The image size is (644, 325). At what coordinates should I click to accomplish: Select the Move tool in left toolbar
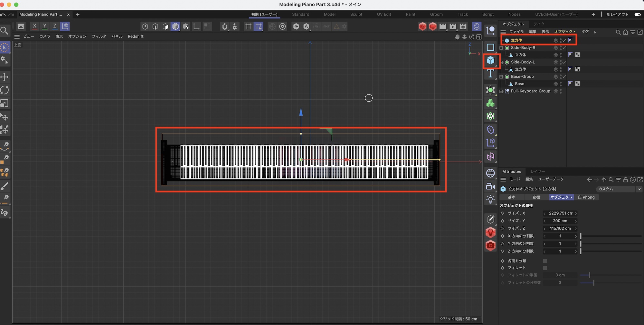pyautogui.click(x=5, y=77)
